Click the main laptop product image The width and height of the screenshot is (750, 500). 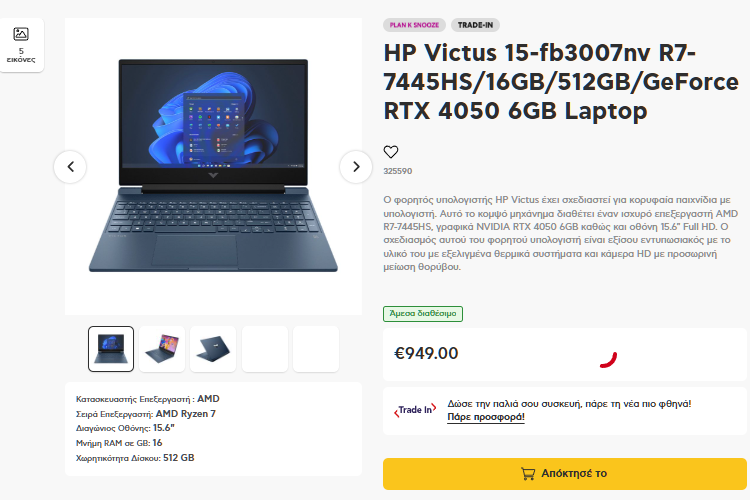[x=213, y=166]
